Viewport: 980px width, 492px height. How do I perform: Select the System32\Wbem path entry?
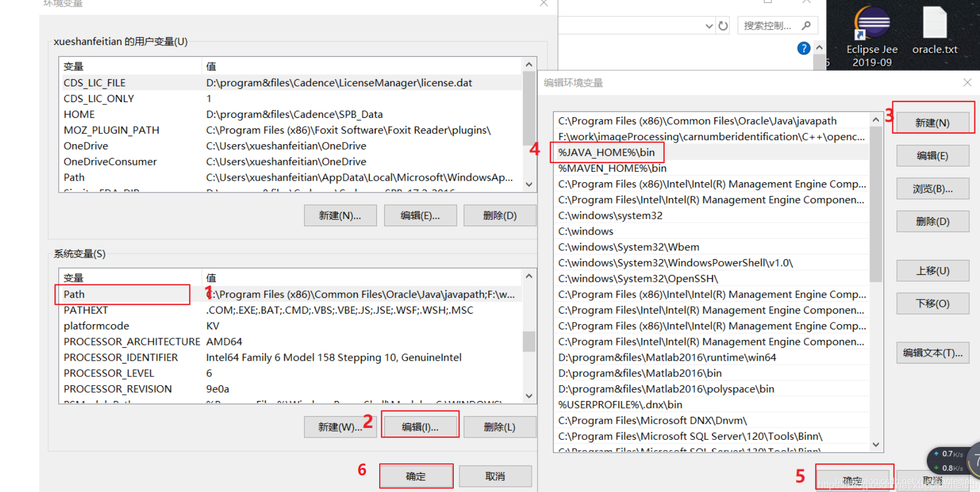(711, 247)
